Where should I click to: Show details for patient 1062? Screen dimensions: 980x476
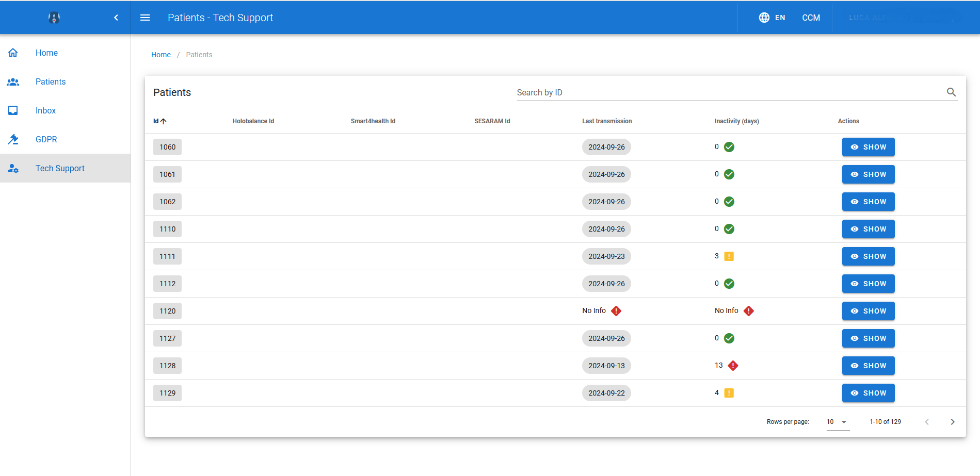click(x=868, y=202)
